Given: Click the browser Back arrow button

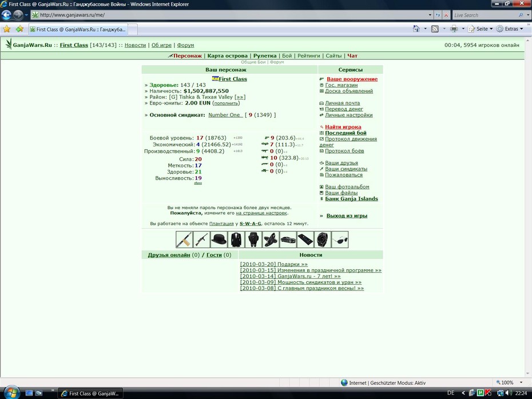Looking at the screenshot, I should (6, 15).
